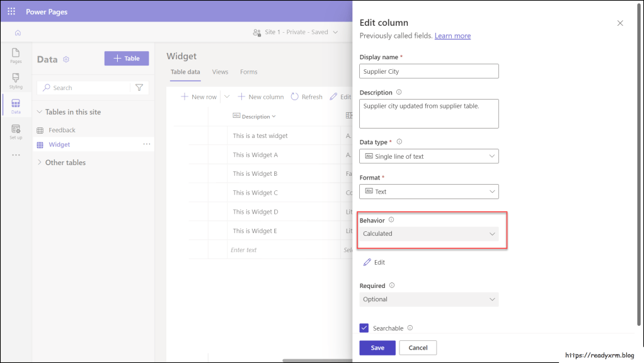This screenshot has width=644, height=363.
Task: Open the Learn more link
Action: (452, 36)
